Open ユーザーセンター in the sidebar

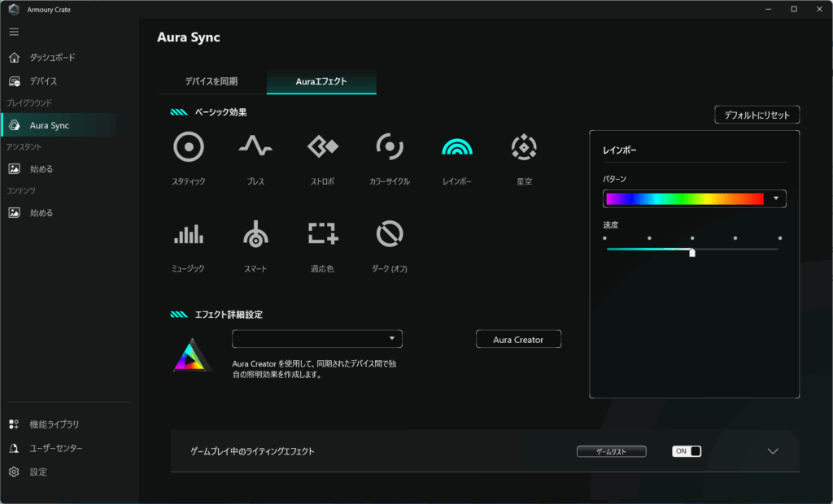pyautogui.click(x=56, y=448)
